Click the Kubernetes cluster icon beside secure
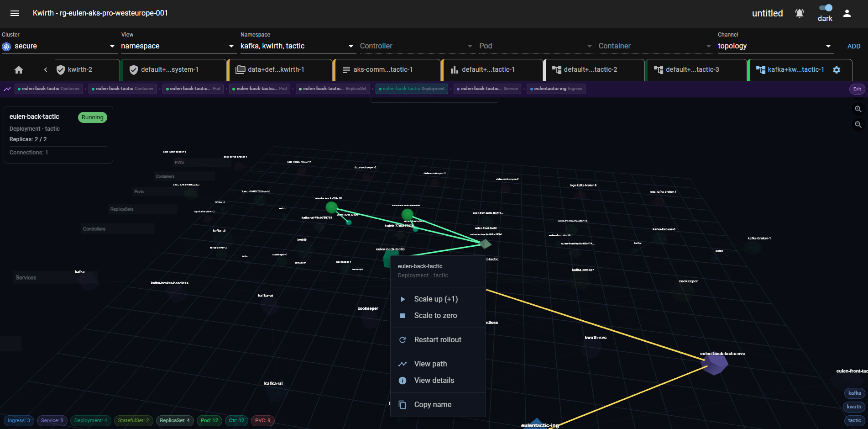This screenshot has height=429, width=868. point(6,46)
